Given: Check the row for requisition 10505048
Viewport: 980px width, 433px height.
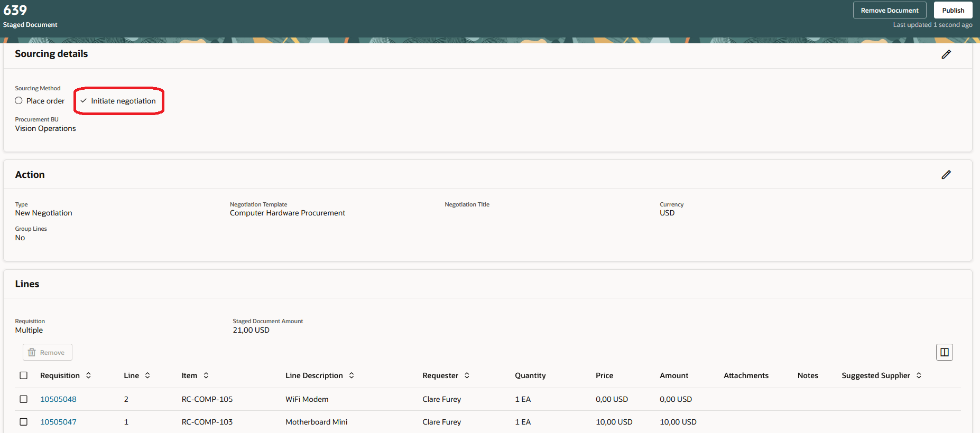Looking at the screenshot, I should (x=24, y=399).
